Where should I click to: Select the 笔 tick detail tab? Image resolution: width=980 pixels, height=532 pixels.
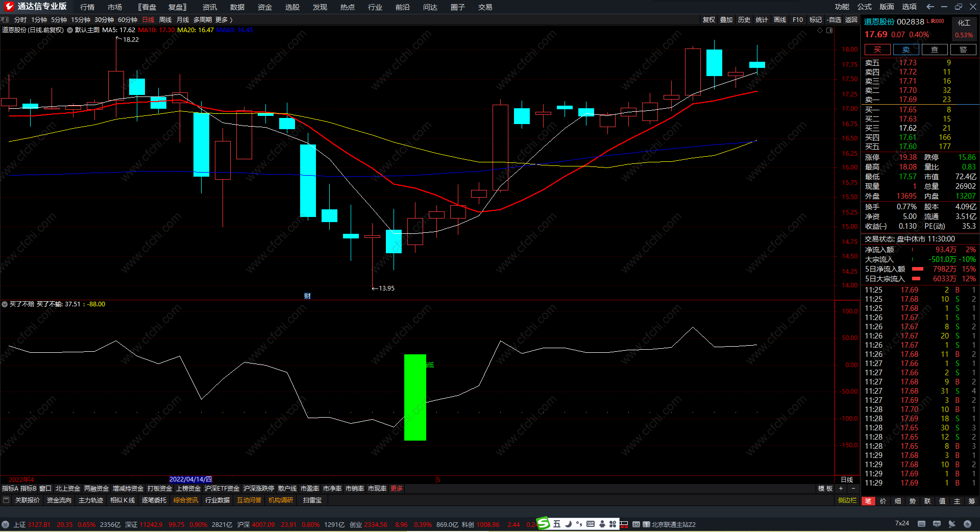(x=868, y=501)
